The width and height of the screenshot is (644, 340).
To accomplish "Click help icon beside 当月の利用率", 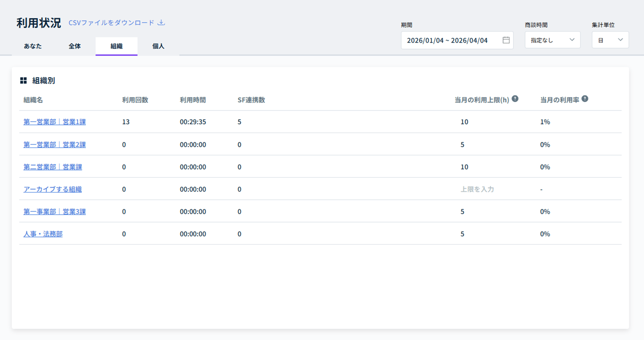I will click(x=585, y=99).
